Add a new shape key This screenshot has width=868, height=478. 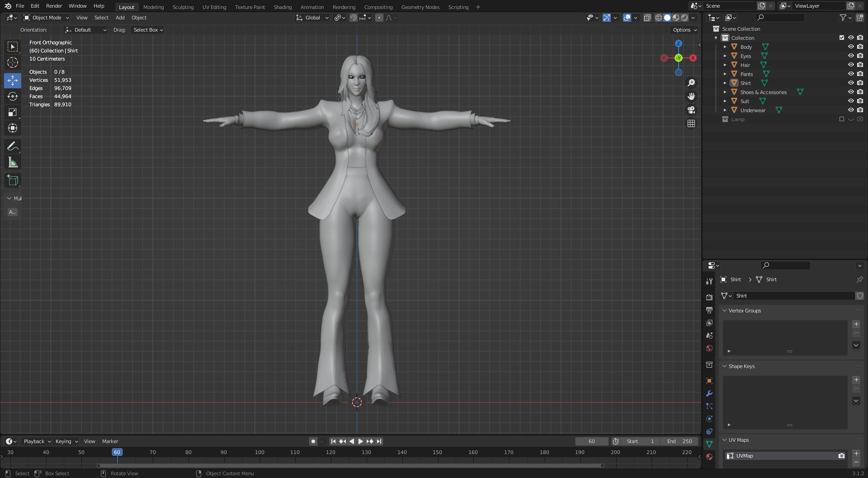coord(856,380)
